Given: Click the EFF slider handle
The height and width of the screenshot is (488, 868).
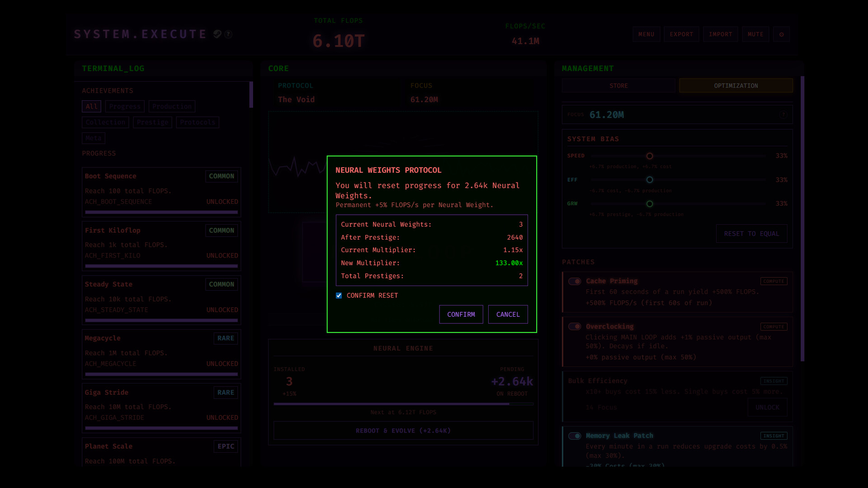Looking at the screenshot, I should (650, 179).
